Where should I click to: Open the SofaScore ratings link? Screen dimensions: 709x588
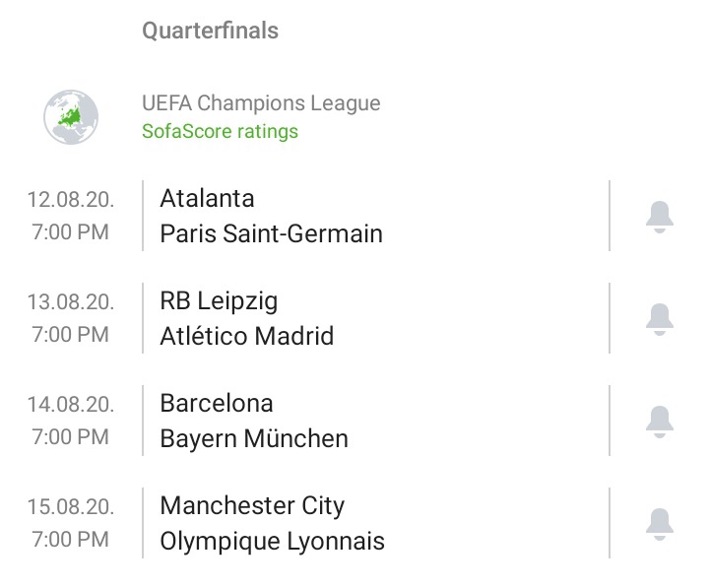click(220, 131)
